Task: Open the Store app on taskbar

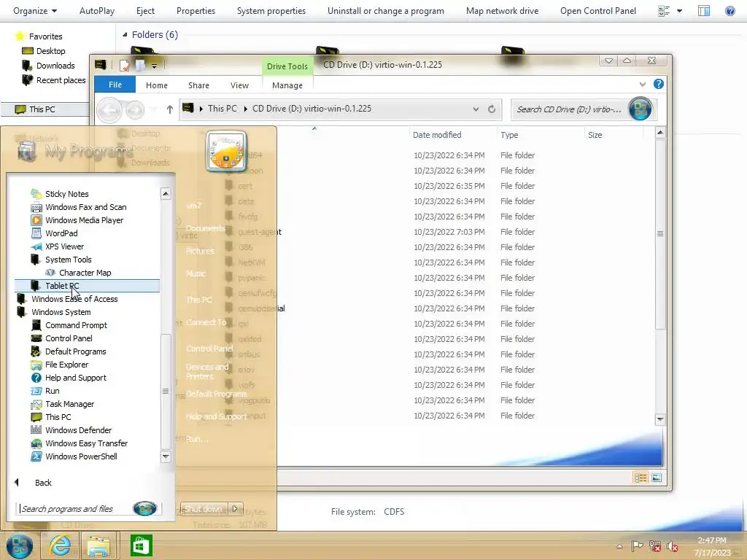Action: tap(142, 545)
